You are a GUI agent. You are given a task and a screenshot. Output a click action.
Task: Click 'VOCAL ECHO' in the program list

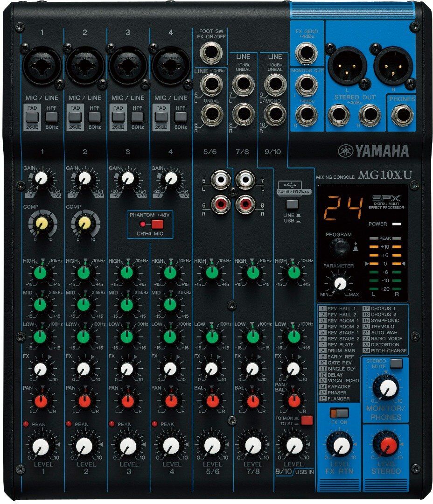[343, 381]
